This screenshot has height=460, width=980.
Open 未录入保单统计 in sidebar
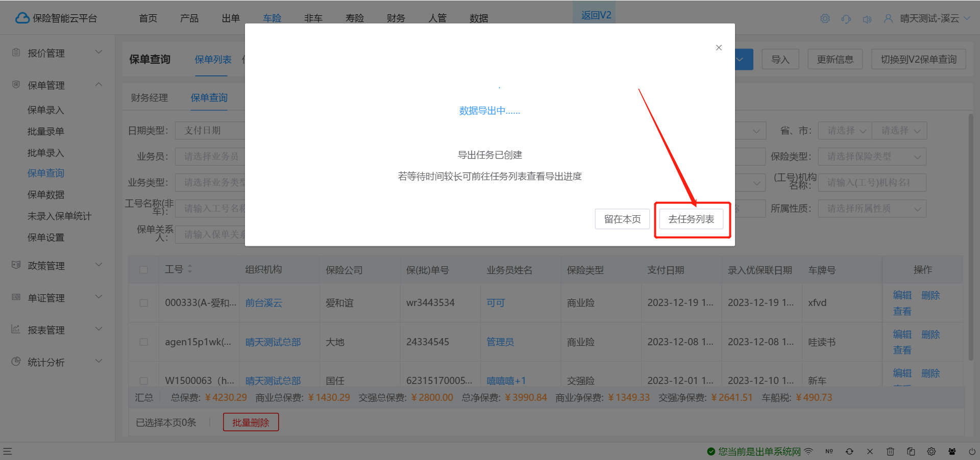(x=59, y=216)
